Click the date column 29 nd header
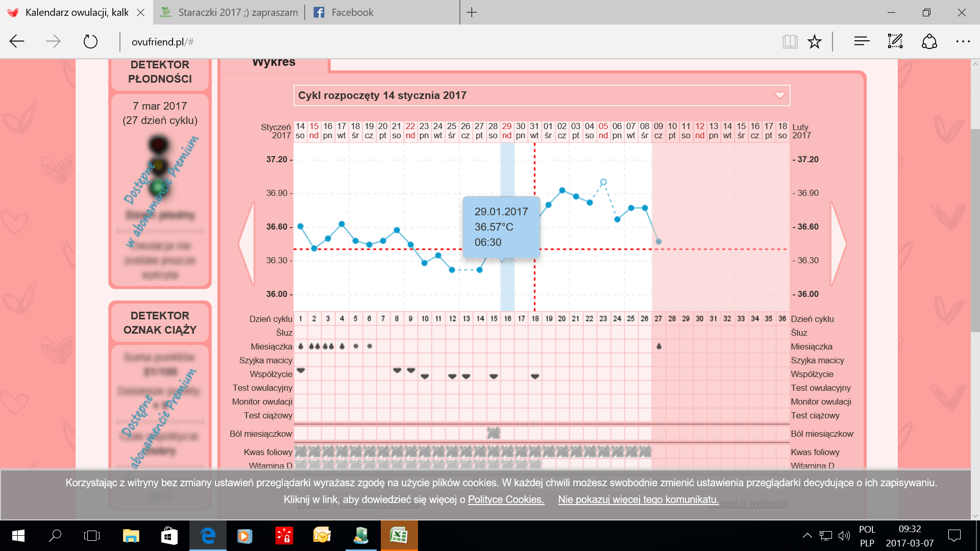 click(x=507, y=131)
